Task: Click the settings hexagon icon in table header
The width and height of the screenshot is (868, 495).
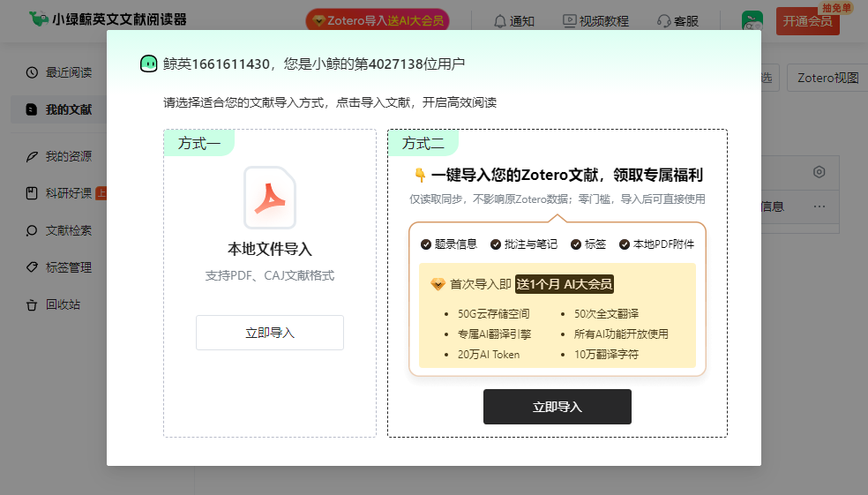Action: 819,172
